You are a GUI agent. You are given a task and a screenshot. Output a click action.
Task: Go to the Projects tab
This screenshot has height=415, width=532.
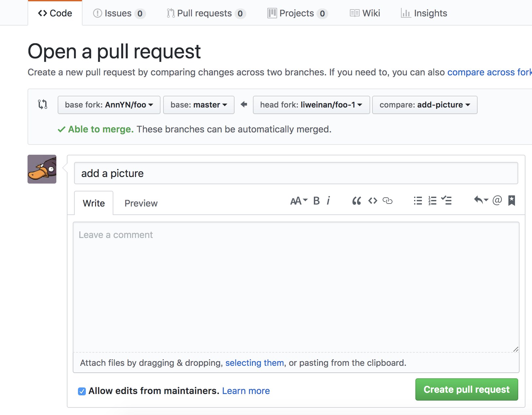(298, 13)
